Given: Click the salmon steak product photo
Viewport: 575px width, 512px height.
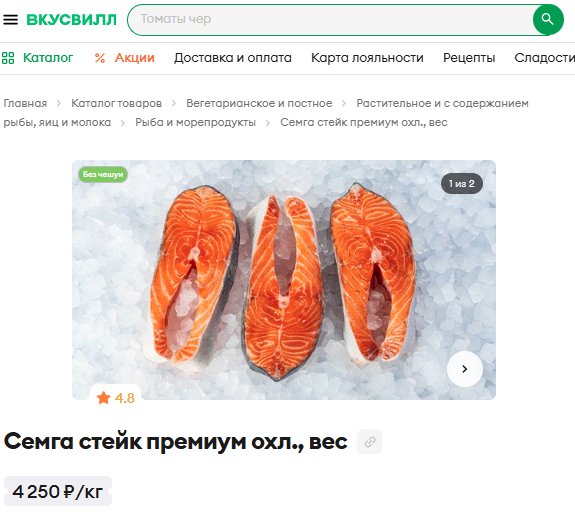Looking at the screenshot, I should [284, 280].
